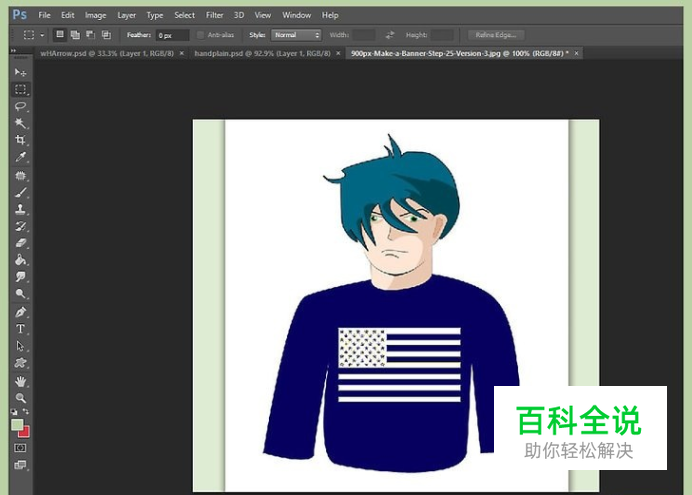Change the screen mode
The height and width of the screenshot is (495, 692).
(x=20, y=465)
